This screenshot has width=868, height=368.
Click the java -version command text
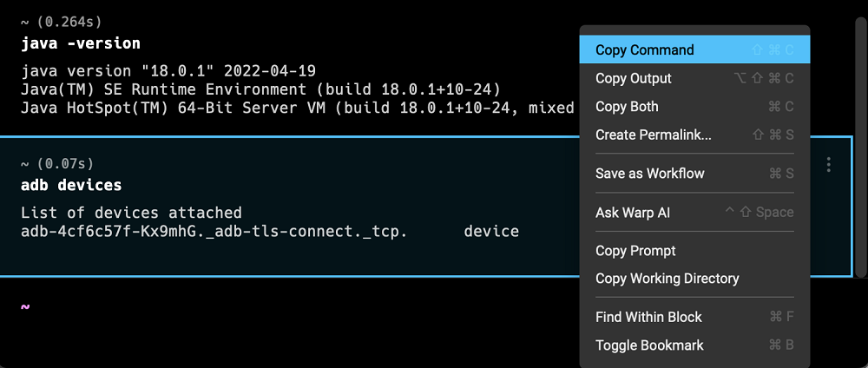[81, 43]
